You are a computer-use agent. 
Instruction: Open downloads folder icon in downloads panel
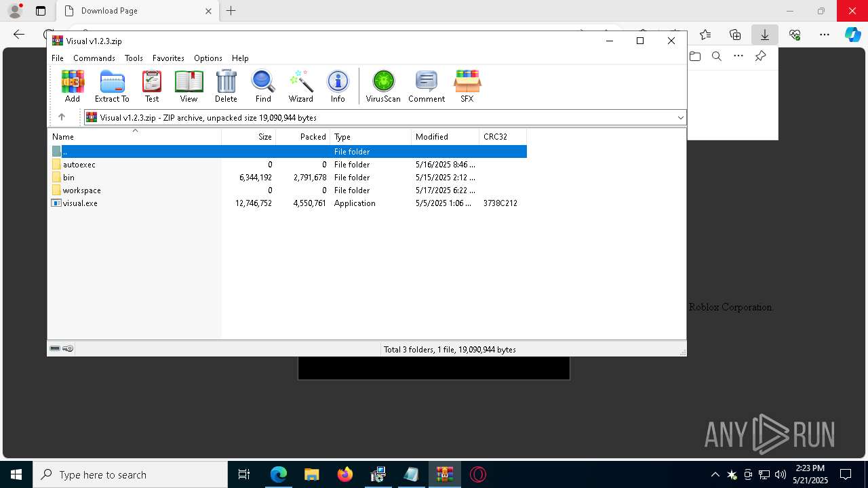[x=695, y=56]
